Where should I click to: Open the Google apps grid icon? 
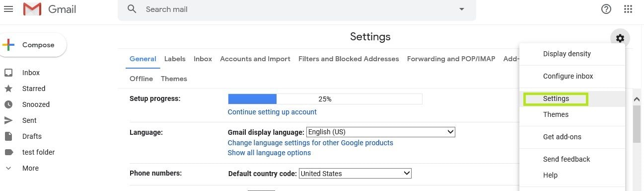pos(628,9)
